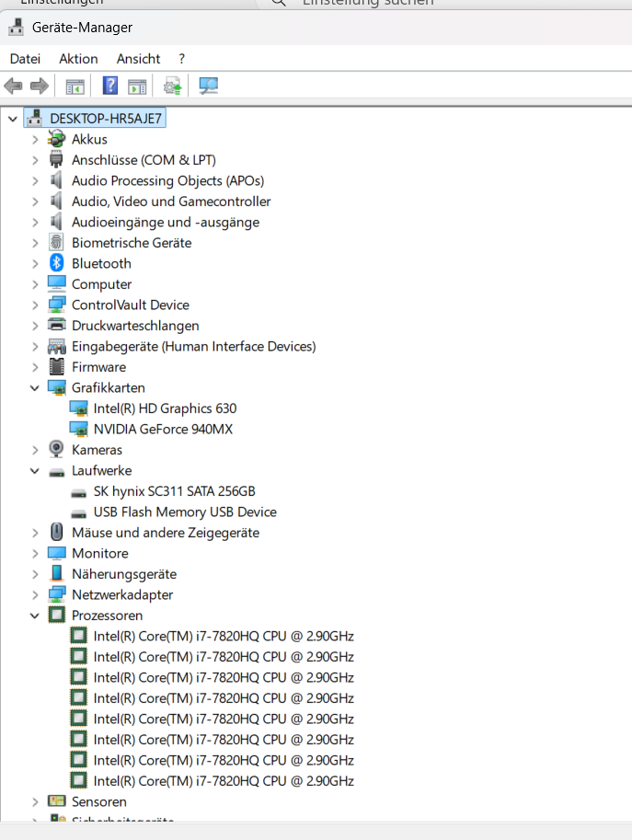632x840 pixels.
Task: Click the Audioeingänge und -ausgänge label
Action: [x=166, y=222]
